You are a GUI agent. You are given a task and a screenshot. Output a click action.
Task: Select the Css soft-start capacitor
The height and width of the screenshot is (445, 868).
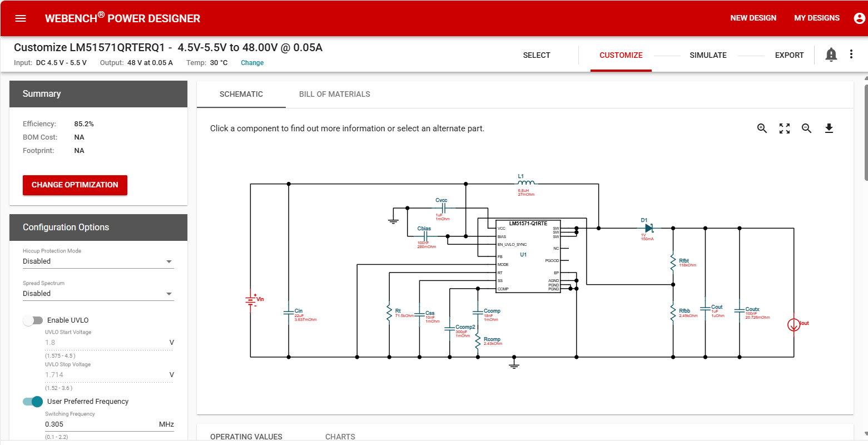tap(420, 315)
